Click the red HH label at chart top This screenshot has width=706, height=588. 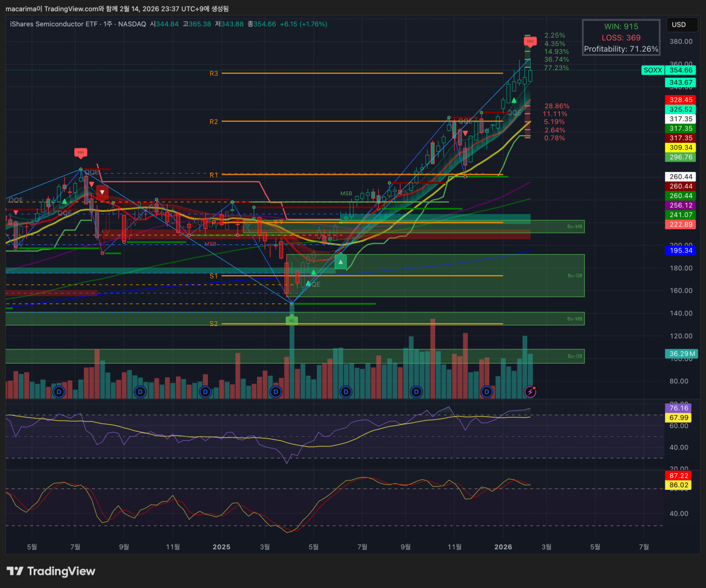(x=530, y=41)
